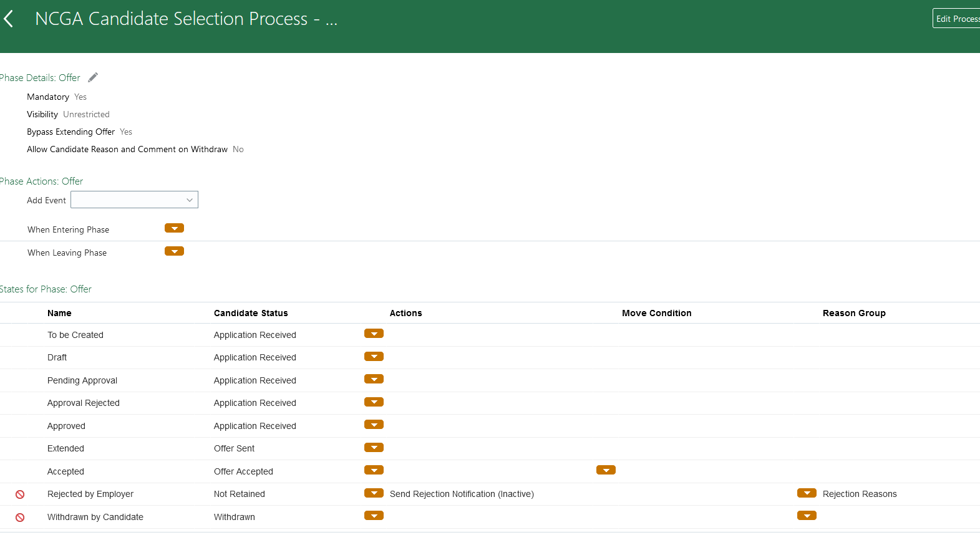The width and height of the screenshot is (980, 535).
Task: Open actions menu for To be Created state
Action: coord(374,334)
